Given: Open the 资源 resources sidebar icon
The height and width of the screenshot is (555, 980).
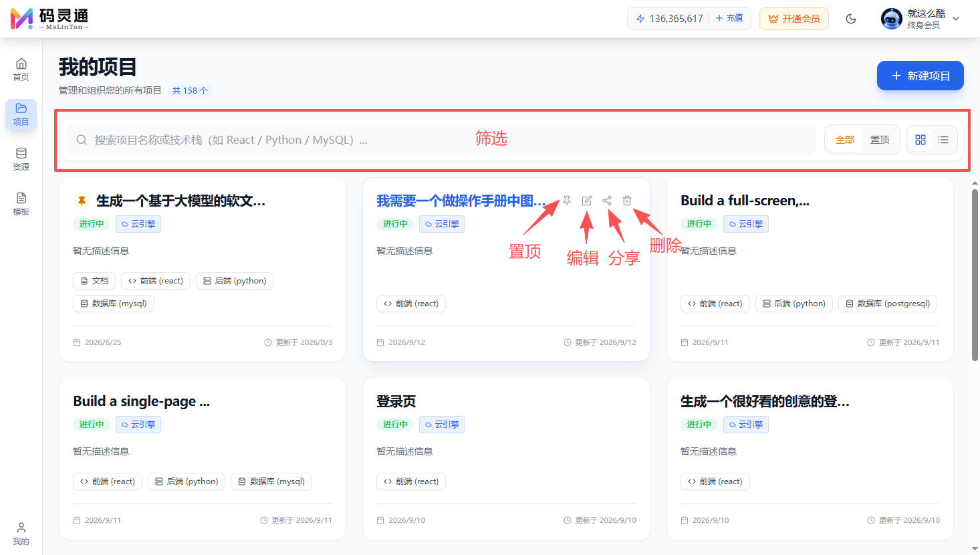Looking at the screenshot, I should pyautogui.click(x=21, y=159).
